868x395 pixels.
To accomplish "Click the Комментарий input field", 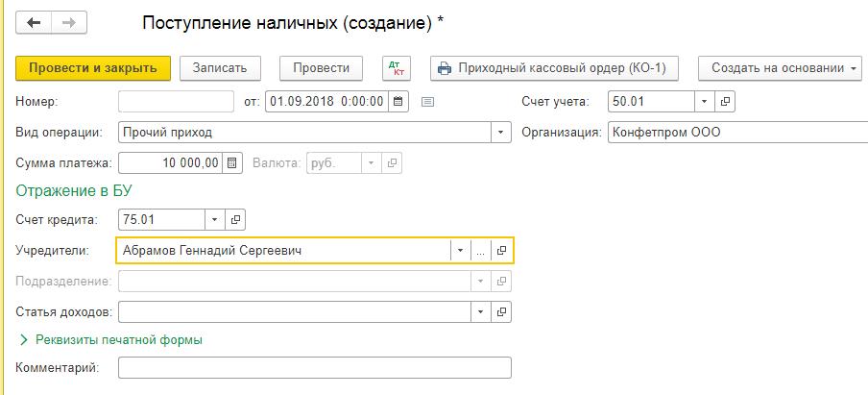I will click(314, 368).
